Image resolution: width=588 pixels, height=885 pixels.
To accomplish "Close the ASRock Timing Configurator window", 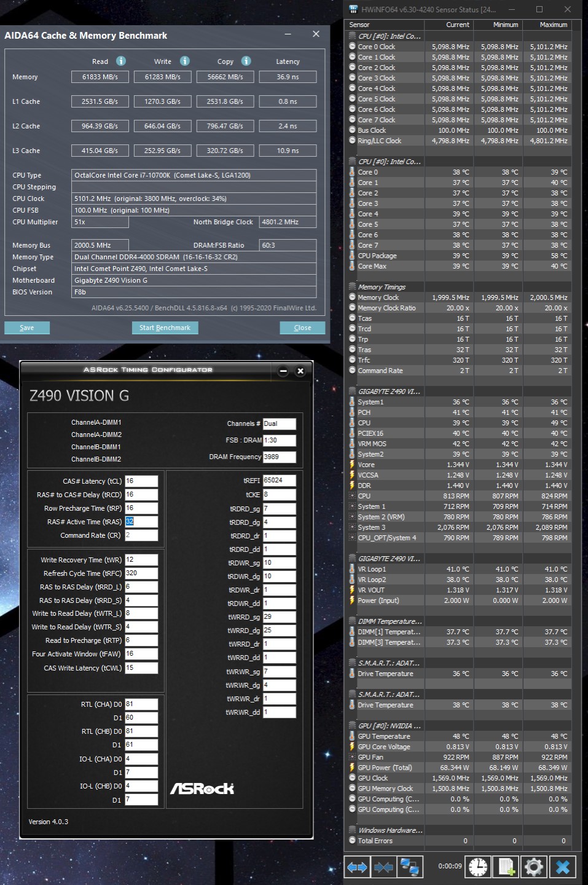I will pyautogui.click(x=300, y=371).
